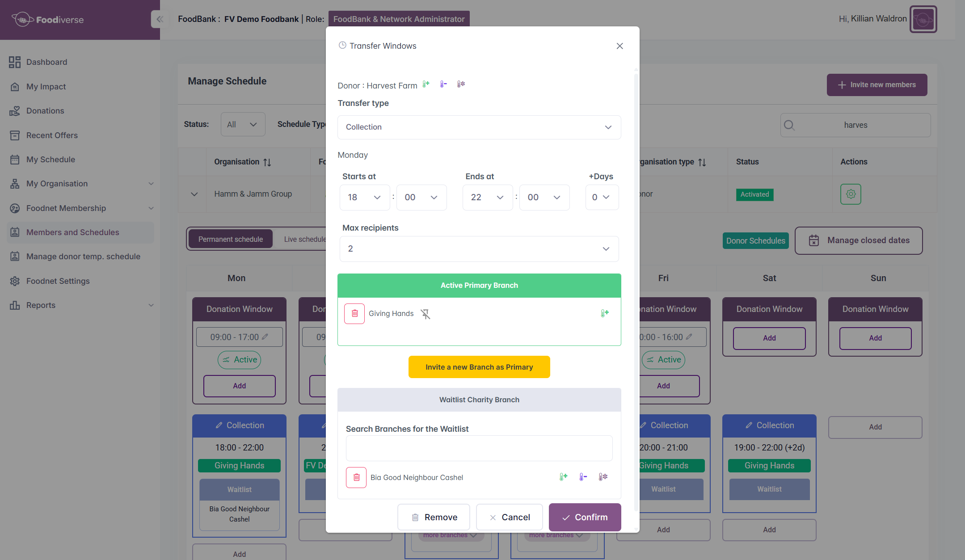Screen dimensions: 965x560
Task: Open user profile avatar icon
Action: (x=923, y=19)
